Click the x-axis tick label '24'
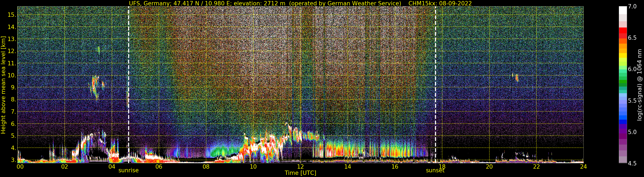Image resolution: width=644 pixels, height=177 pixels. (583, 167)
